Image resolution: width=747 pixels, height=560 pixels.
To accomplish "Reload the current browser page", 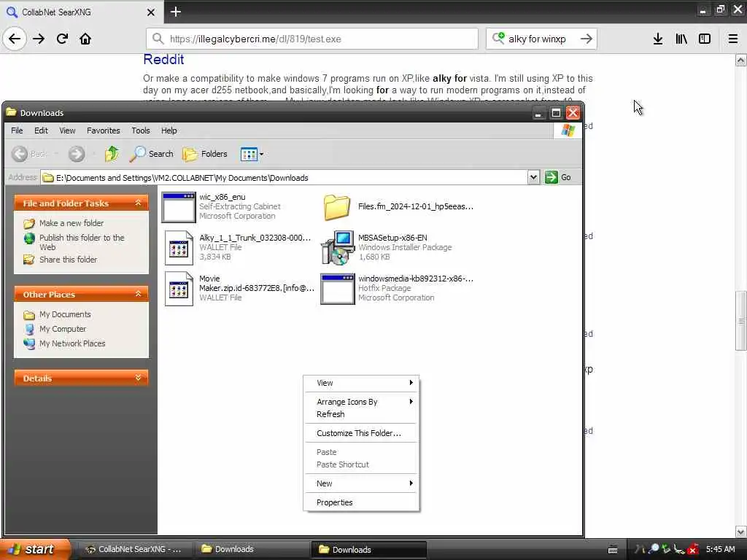I will tap(62, 39).
